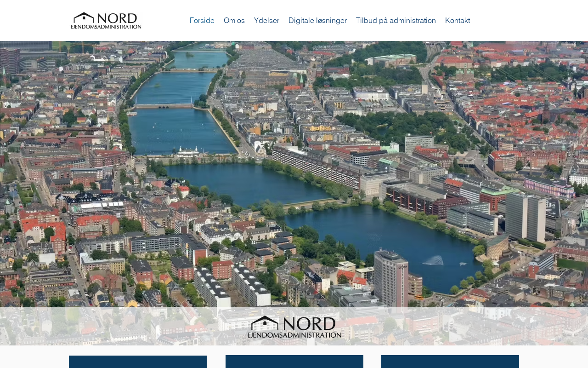This screenshot has height=368, width=588.
Task: Navigate to the Kontakt page
Action: click(458, 20)
